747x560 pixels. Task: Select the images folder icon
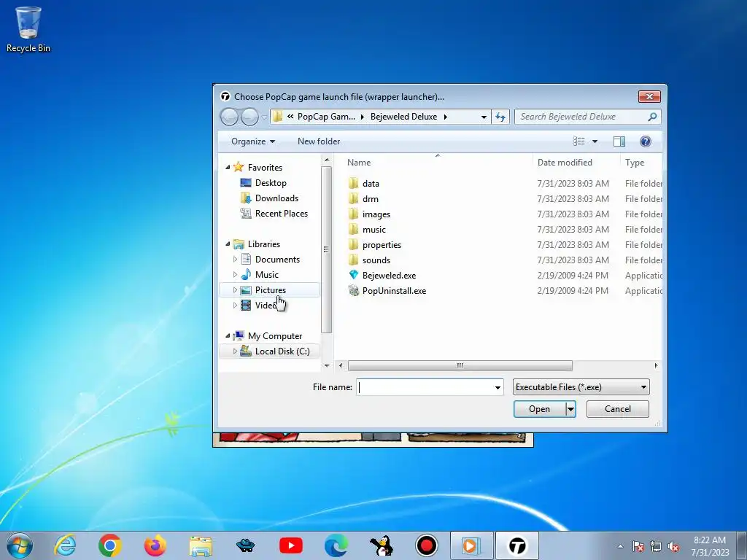coord(354,214)
